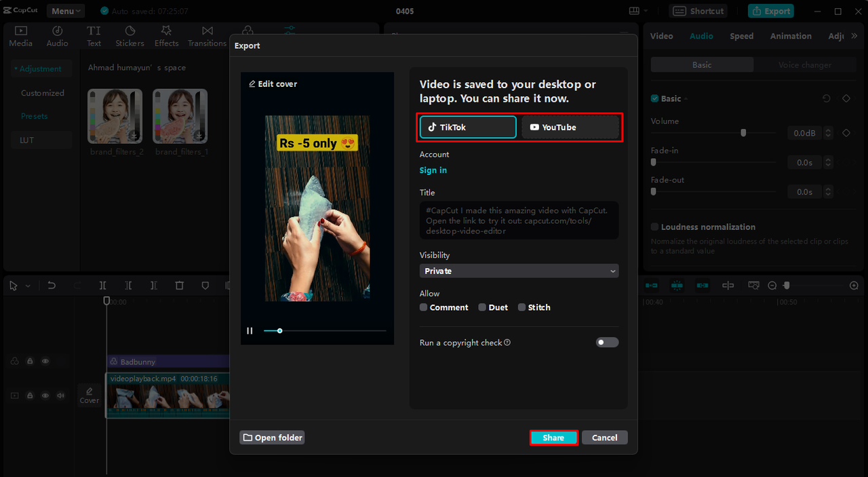Enable the Comment checkbox
Viewport: 868px width, 477px height.
coord(424,307)
